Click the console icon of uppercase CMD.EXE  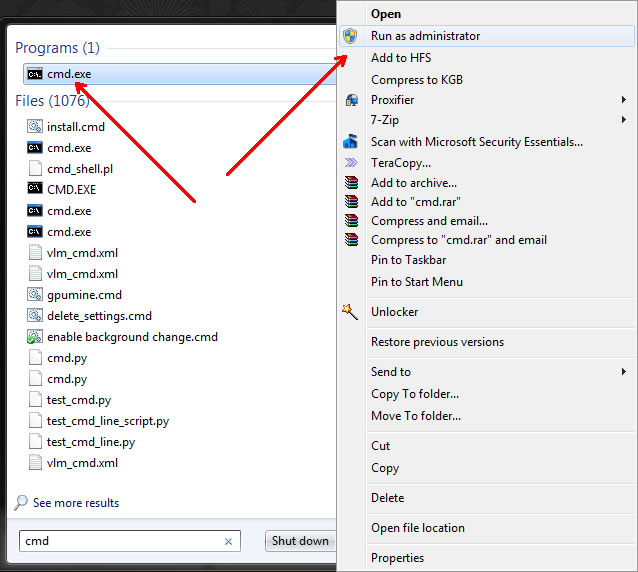35,188
